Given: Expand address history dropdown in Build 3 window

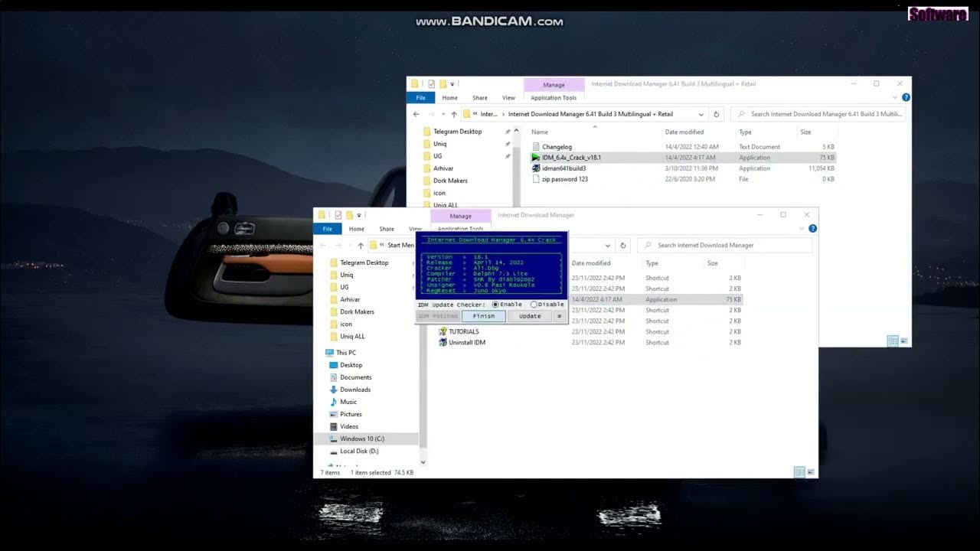Looking at the screenshot, I should (701, 114).
